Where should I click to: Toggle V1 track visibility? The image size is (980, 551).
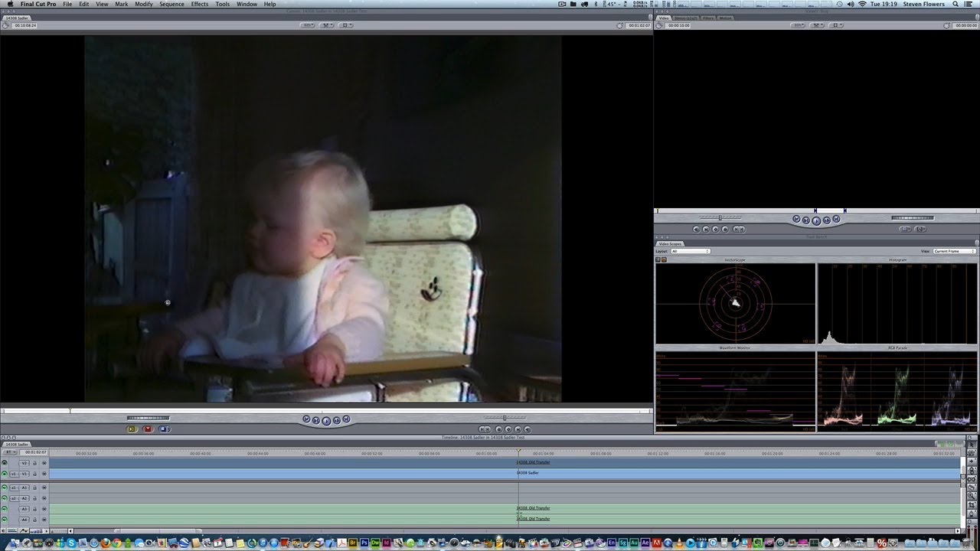5,474
